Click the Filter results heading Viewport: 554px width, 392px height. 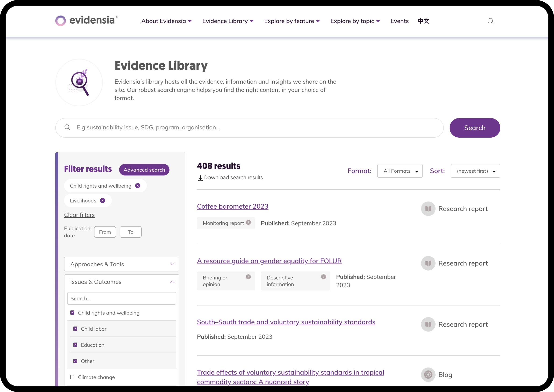(x=88, y=169)
